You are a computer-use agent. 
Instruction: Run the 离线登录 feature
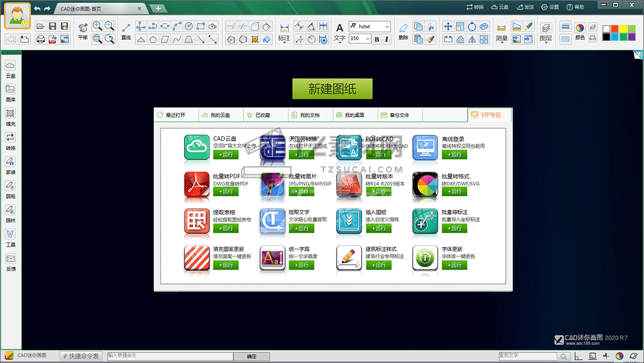pyautogui.click(x=455, y=155)
